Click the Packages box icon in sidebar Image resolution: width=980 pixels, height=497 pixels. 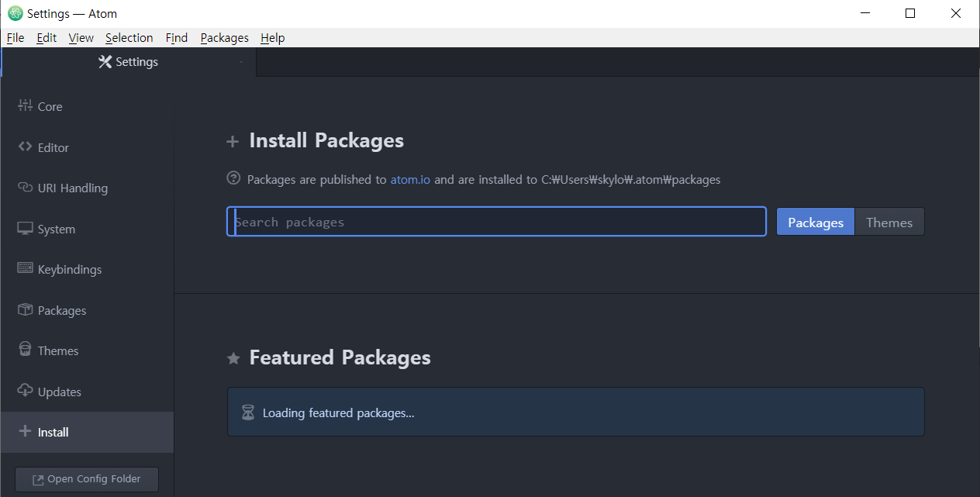click(x=25, y=309)
